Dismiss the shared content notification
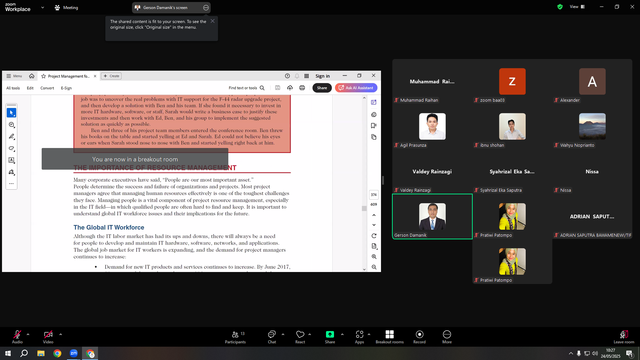 tap(212, 21)
